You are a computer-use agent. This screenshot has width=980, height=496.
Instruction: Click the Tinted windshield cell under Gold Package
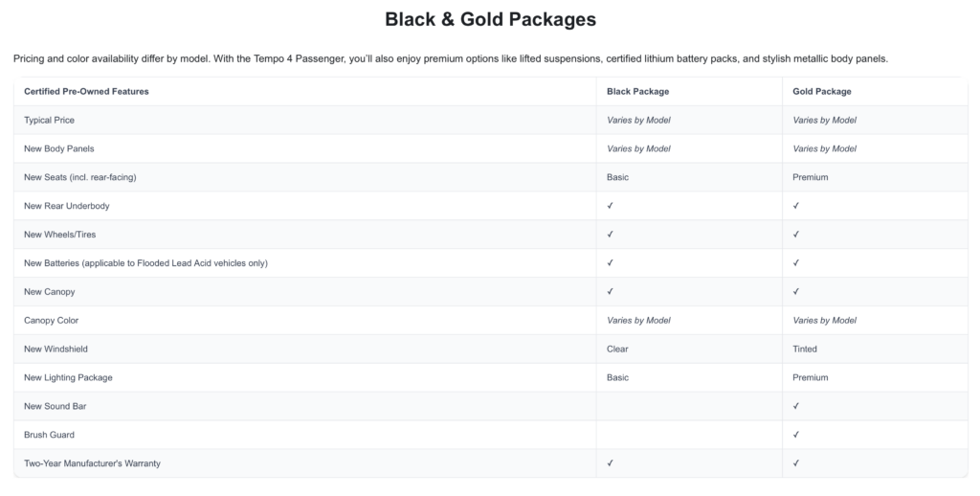click(x=805, y=349)
